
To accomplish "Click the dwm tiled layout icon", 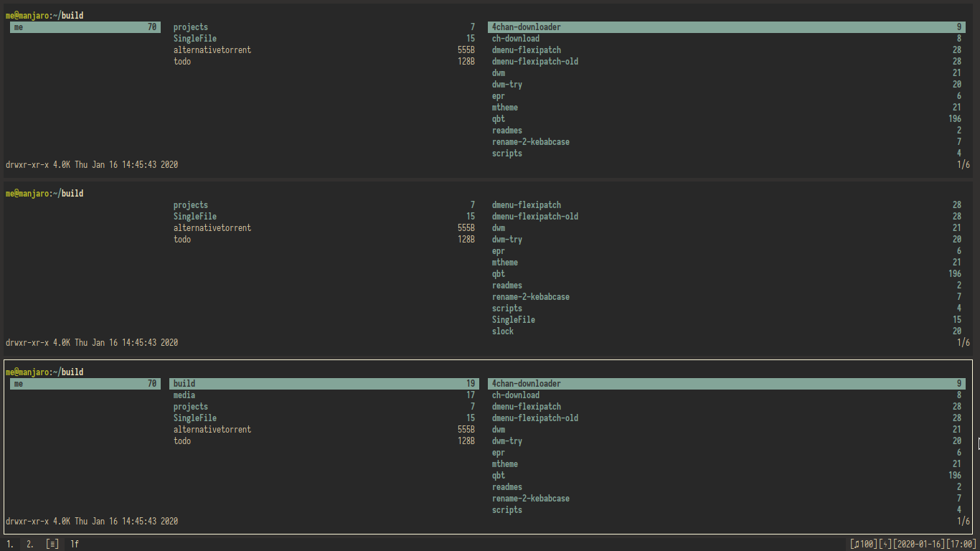I will tap(52, 544).
